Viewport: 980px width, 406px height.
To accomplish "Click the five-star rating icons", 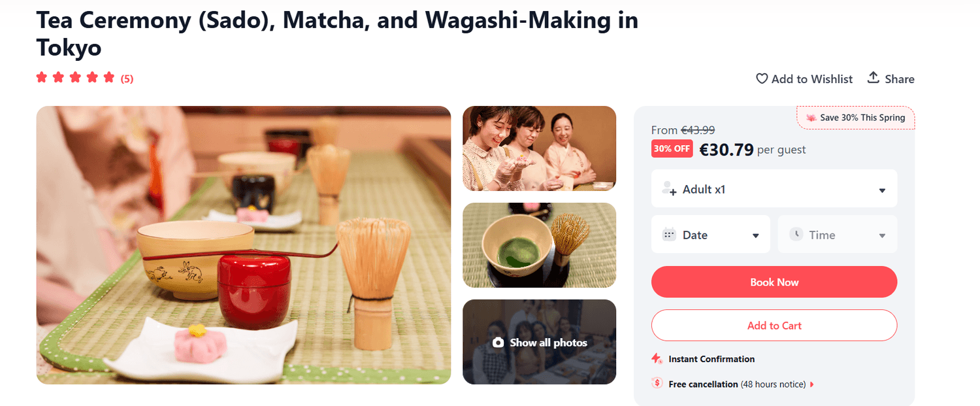I will (x=75, y=78).
